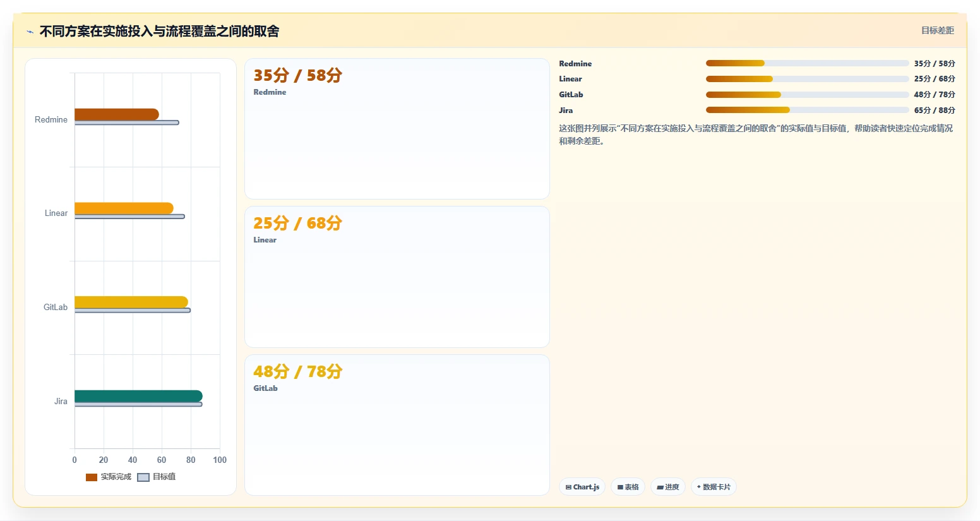Click the card title 不同方案在实施投入与流程覆盖之间的取舍

[x=159, y=32]
